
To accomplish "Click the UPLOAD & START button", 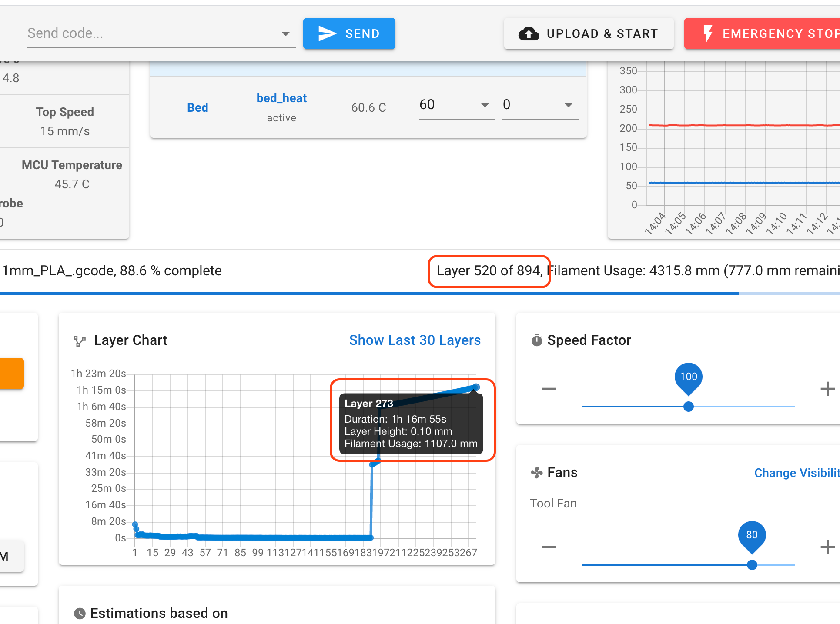I will click(589, 33).
